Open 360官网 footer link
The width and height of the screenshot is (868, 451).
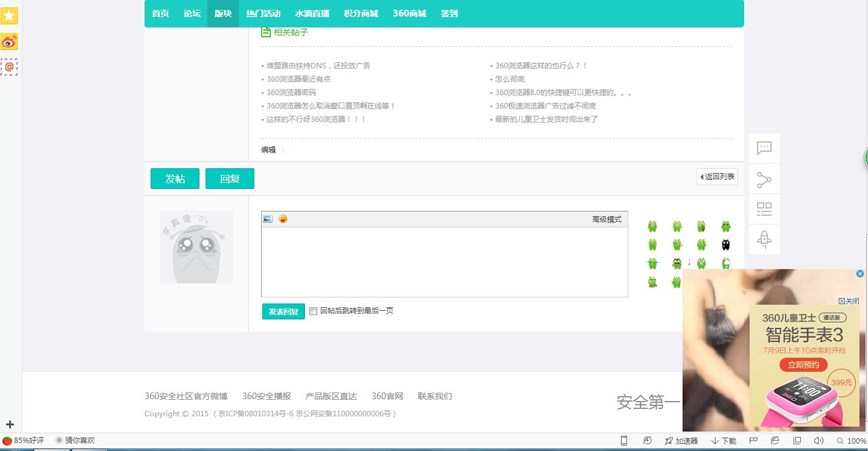(387, 396)
